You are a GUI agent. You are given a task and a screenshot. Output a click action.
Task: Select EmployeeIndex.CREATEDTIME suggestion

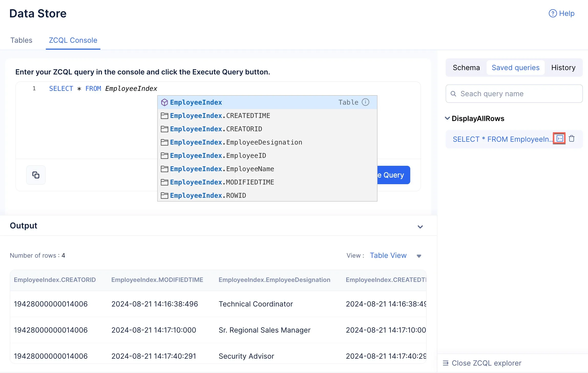pos(267,116)
